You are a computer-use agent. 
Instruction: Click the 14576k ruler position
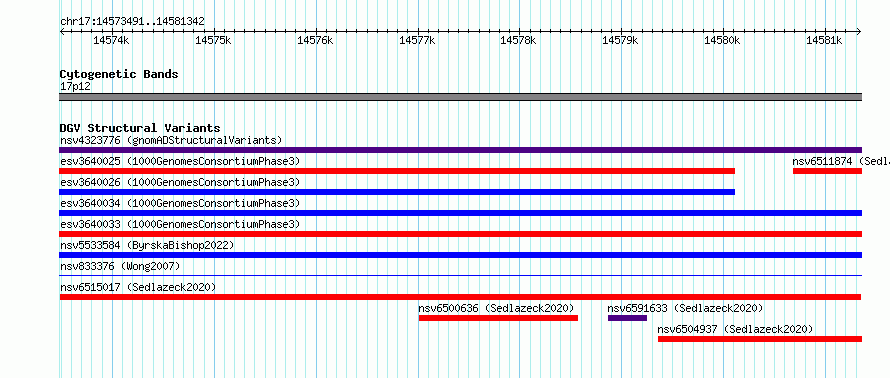tap(316, 40)
